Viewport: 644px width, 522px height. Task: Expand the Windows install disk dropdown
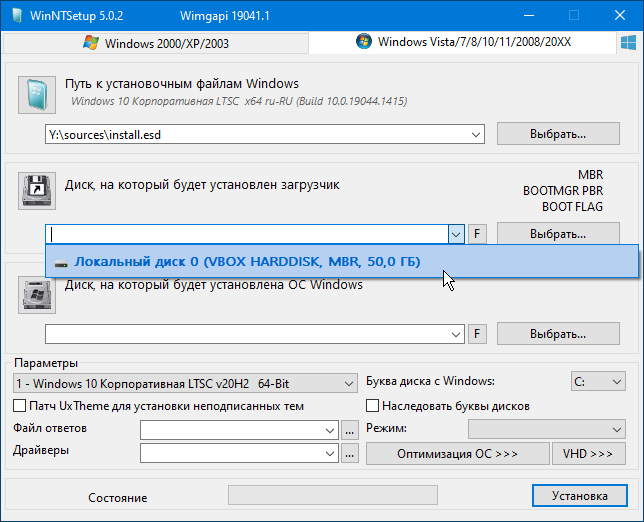tap(455, 334)
